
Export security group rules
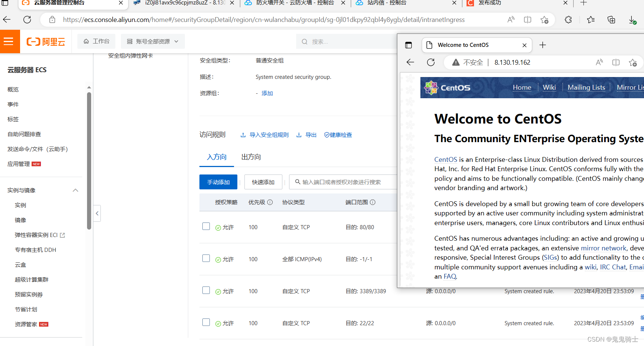click(x=306, y=135)
